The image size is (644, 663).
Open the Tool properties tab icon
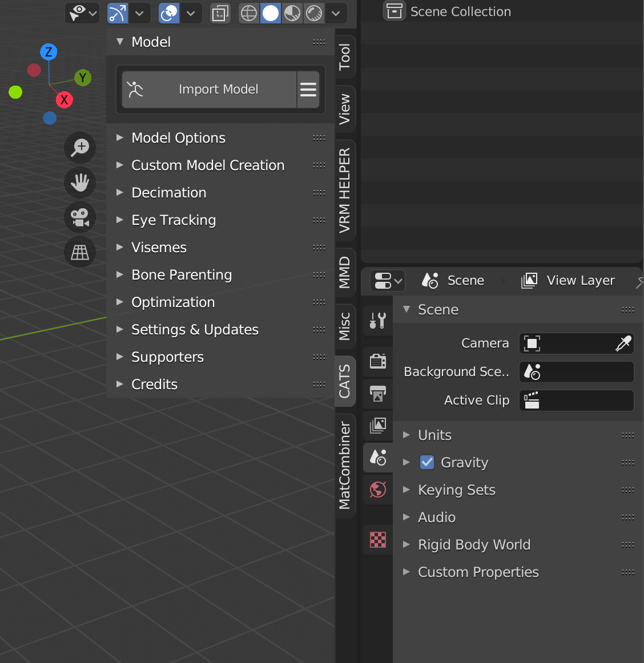378,321
